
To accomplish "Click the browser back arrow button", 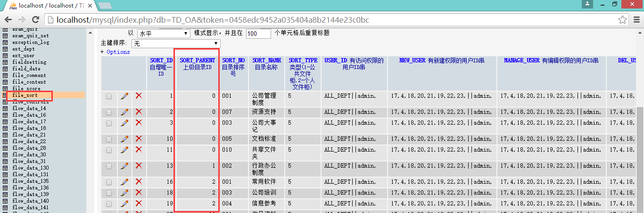I will point(8,20).
